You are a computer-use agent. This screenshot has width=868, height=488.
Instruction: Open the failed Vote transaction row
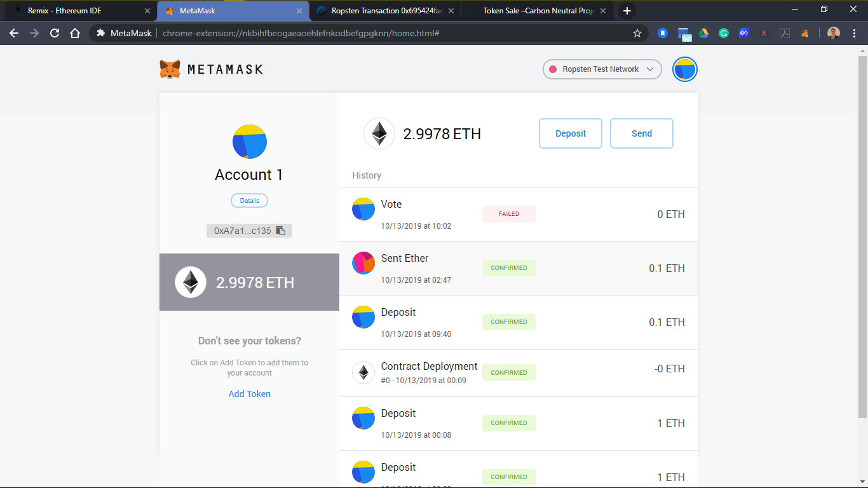(x=519, y=214)
